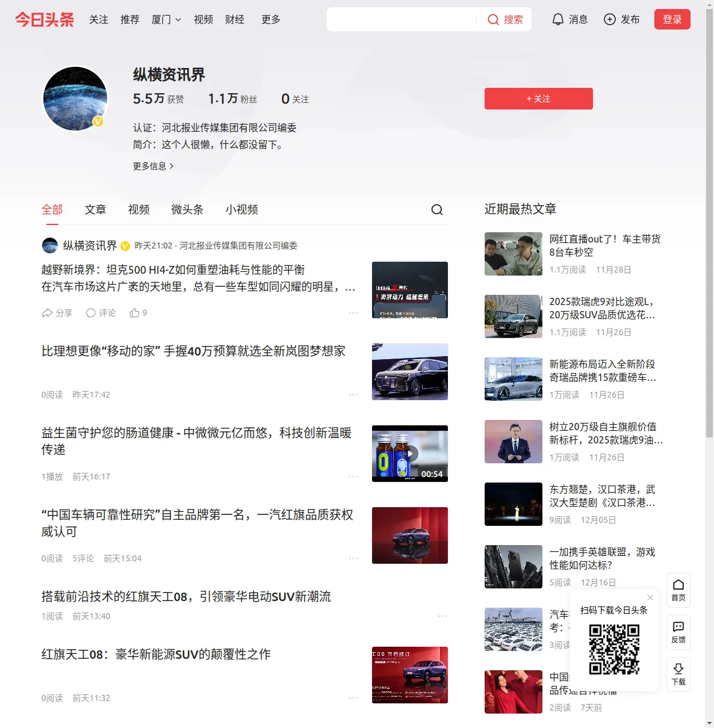Viewport: 714px width, 728px height.
Task: Open notifications bell icon 消息
Action: [558, 19]
